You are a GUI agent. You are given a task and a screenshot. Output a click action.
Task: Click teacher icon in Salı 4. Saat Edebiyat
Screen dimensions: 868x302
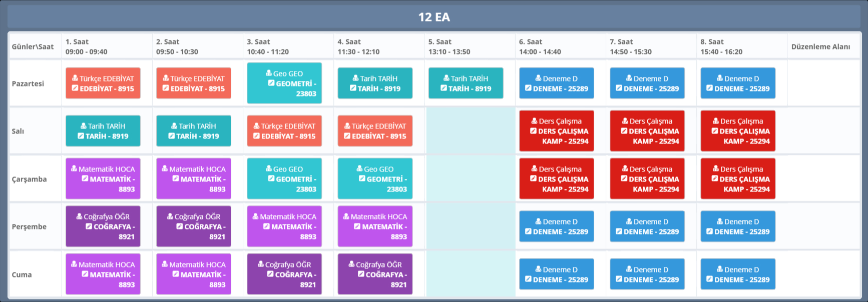[347, 126]
